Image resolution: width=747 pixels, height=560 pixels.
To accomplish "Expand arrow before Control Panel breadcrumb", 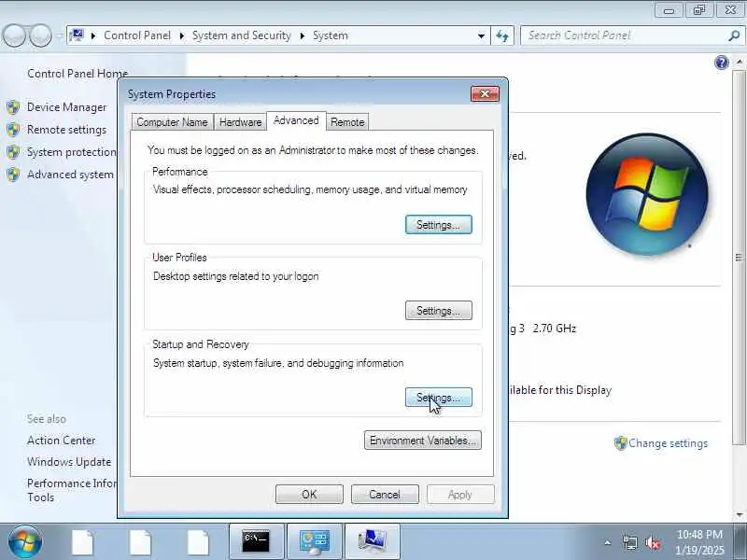I will point(93,35).
